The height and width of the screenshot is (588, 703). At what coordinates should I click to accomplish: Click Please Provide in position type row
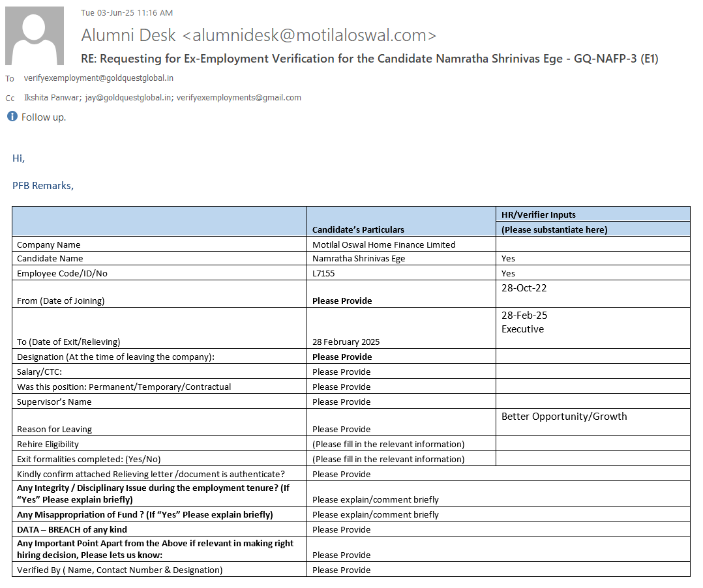click(341, 387)
